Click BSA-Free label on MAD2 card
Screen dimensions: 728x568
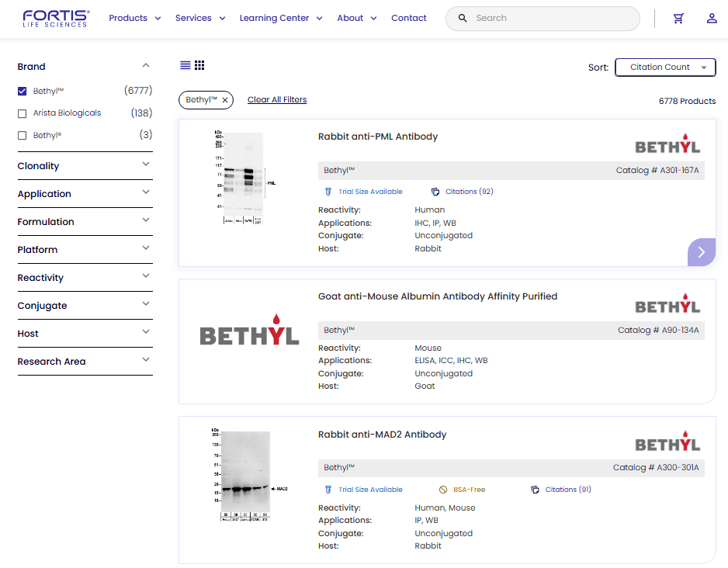pos(469,490)
